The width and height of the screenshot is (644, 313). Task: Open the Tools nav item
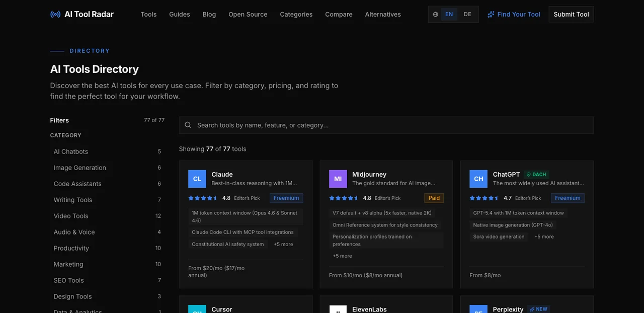pyautogui.click(x=148, y=14)
